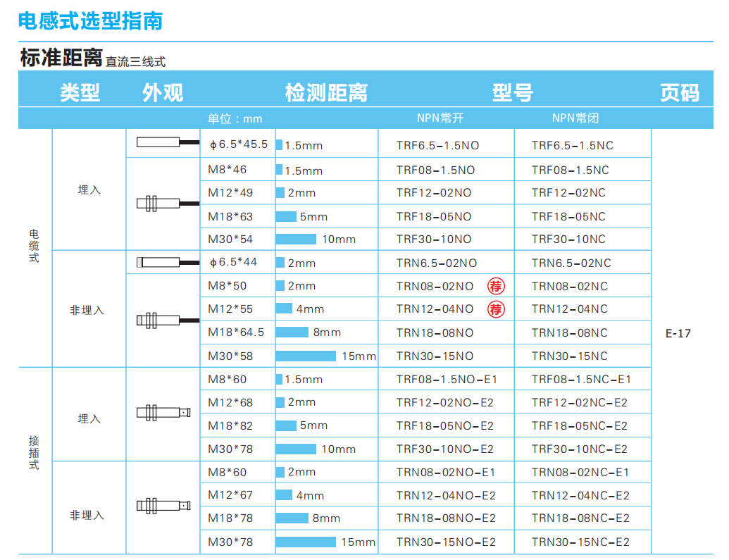
Task: Select the connector sensor drawing beside M12*67
Action: [x=163, y=506]
